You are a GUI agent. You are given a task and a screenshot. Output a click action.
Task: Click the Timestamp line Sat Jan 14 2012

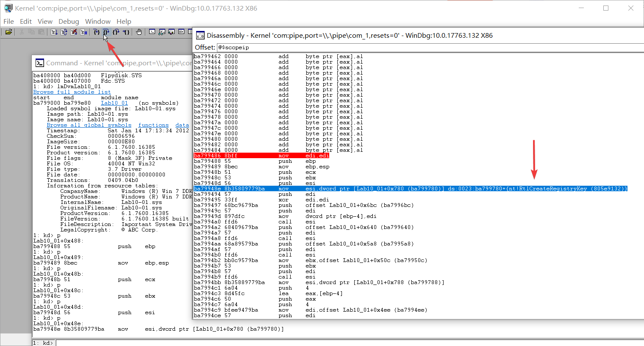click(x=118, y=131)
